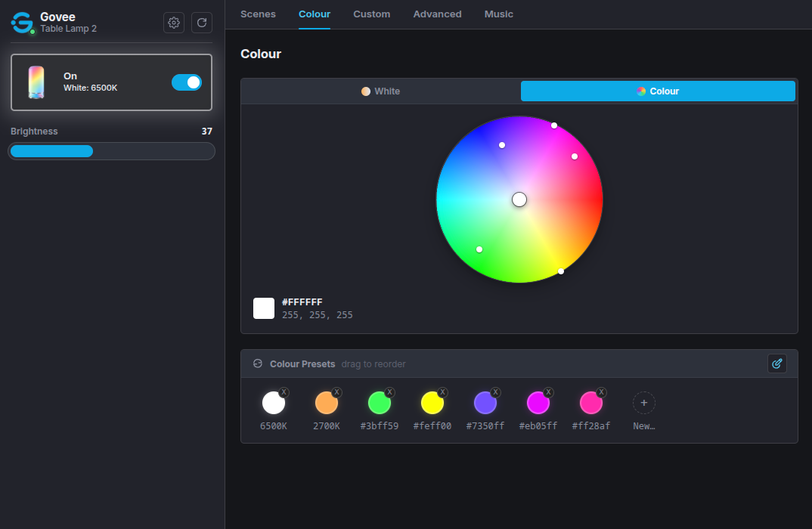
Task: Open the Advanced tab
Action: tap(437, 14)
